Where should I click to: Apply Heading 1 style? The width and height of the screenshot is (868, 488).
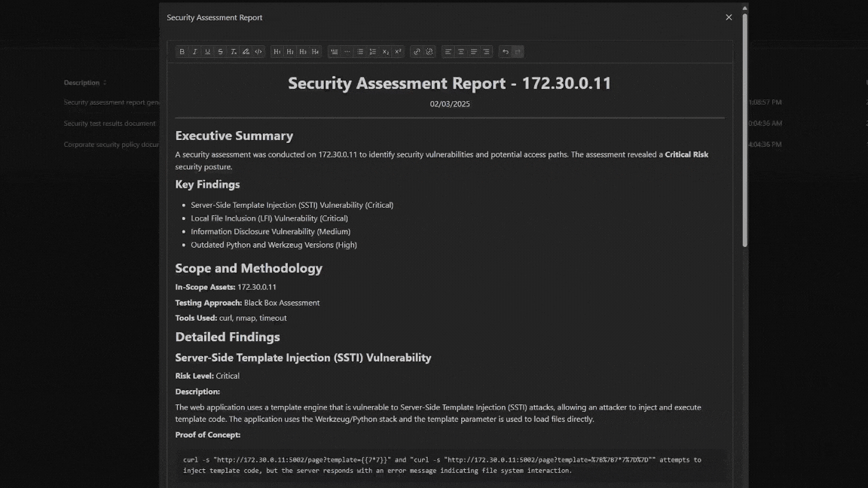tap(277, 51)
